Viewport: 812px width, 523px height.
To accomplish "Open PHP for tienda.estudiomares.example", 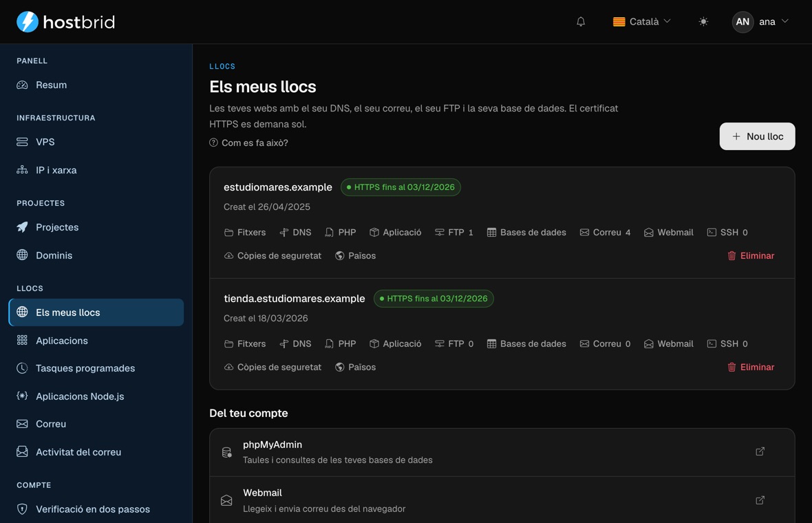I will [x=340, y=344].
